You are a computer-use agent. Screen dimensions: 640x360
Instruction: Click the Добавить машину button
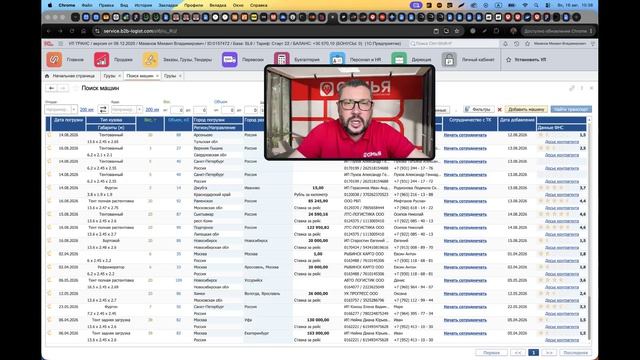(x=526, y=109)
